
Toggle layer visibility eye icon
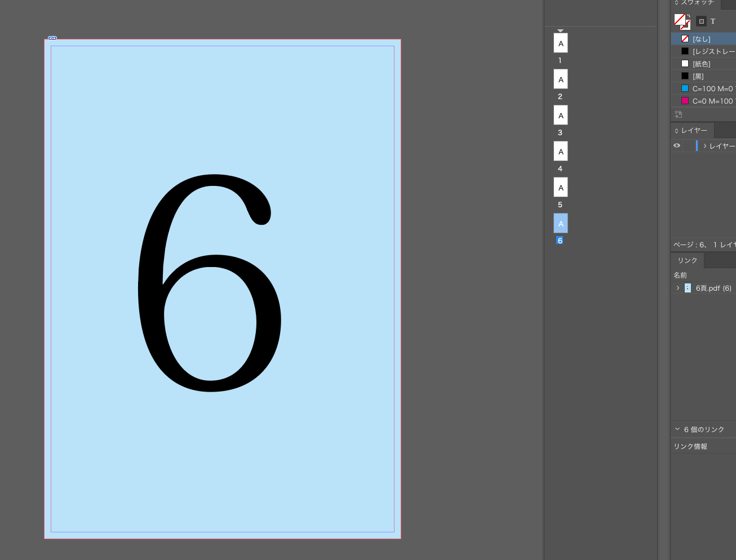pyautogui.click(x=677, y=146)
